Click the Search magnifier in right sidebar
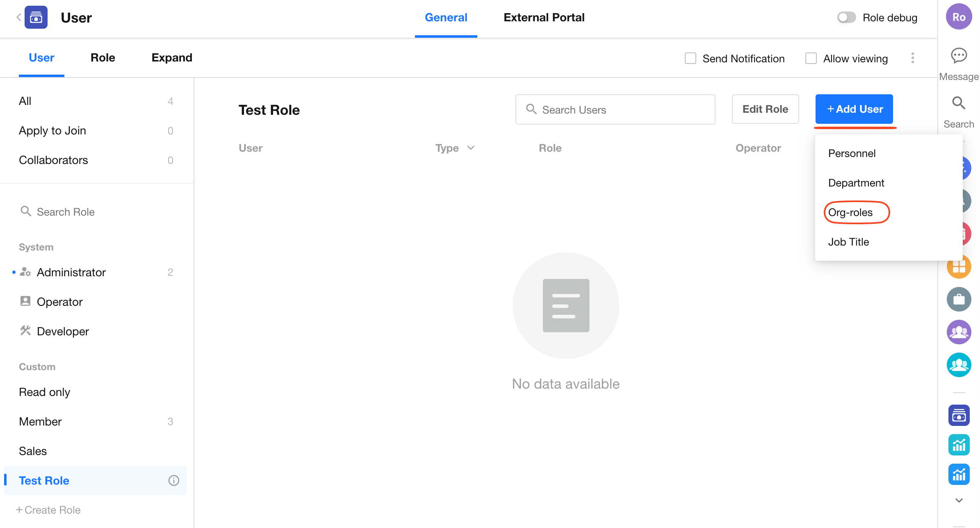The image size is (980, 528). [958, 103]
